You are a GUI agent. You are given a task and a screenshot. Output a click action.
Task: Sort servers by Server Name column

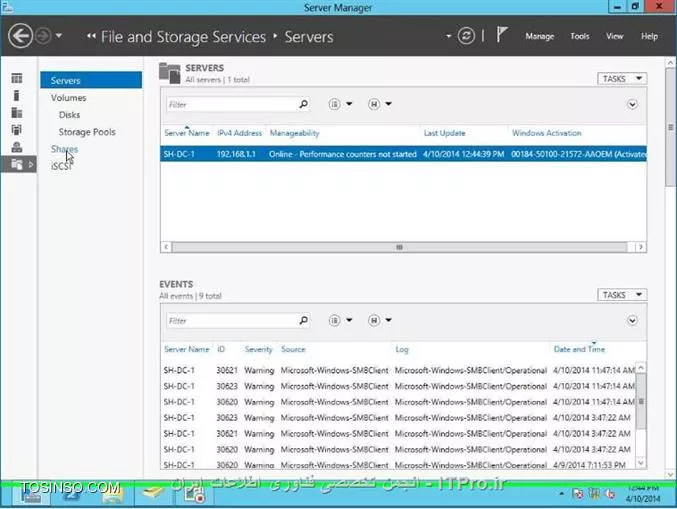187,133
